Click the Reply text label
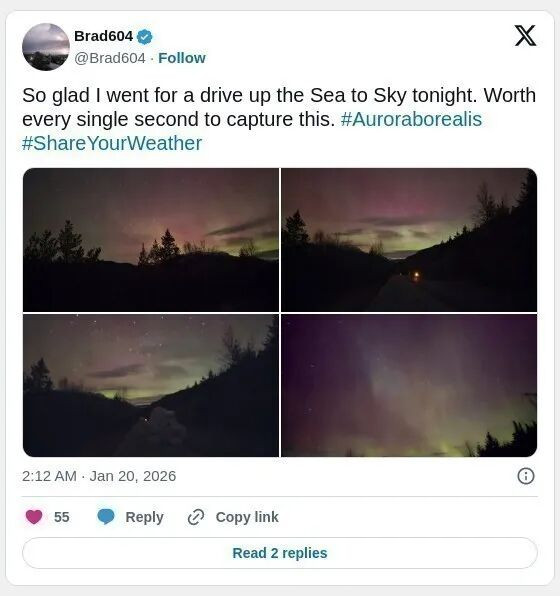560x596 pixels. point(144,517)
